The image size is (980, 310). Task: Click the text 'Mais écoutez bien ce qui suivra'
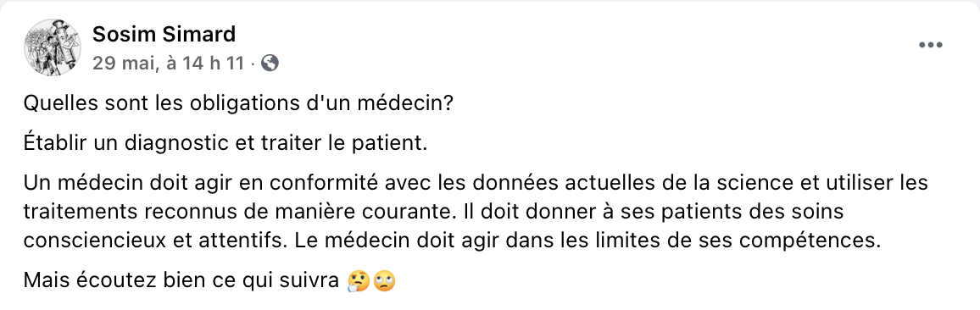181,281
